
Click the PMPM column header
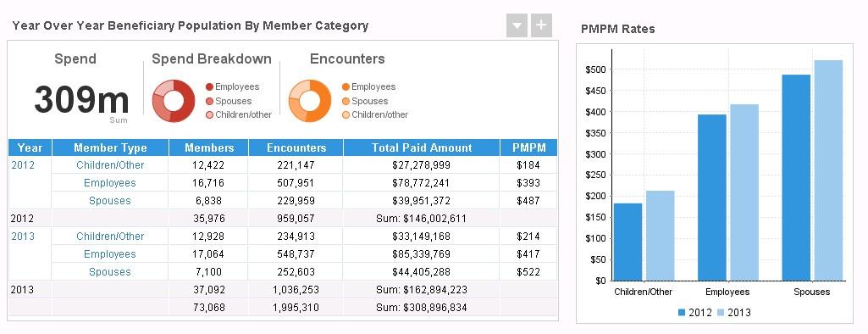tap(528, 148)
